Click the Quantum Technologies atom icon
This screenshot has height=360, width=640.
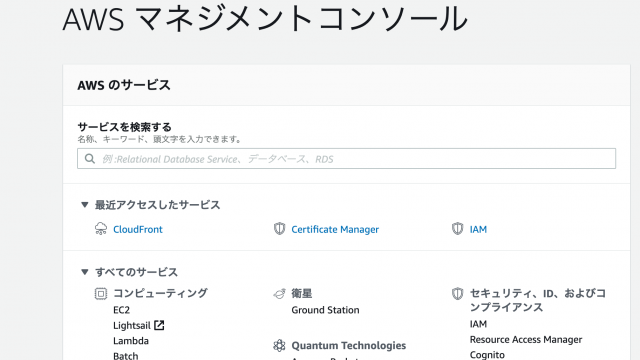[279, 345]
